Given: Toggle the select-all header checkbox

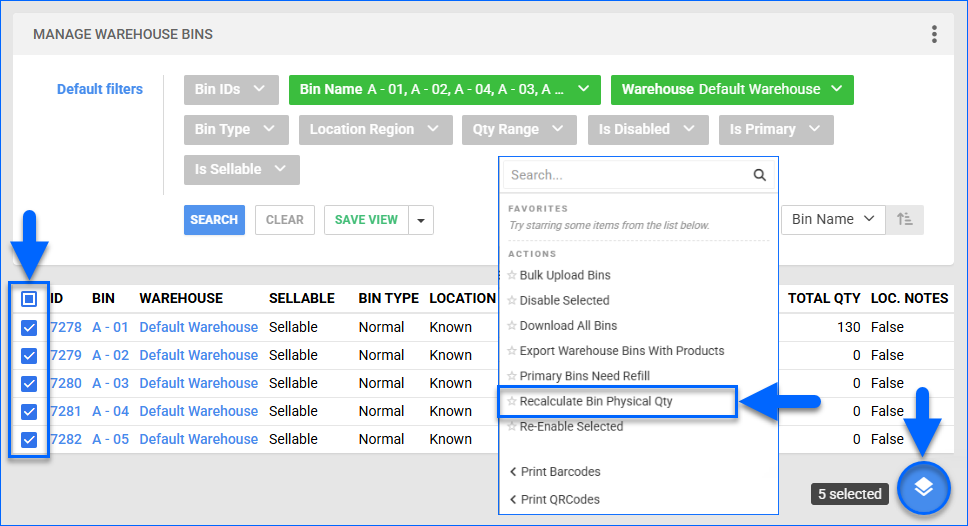Looking at the screenshot, I should pos(29,298).
